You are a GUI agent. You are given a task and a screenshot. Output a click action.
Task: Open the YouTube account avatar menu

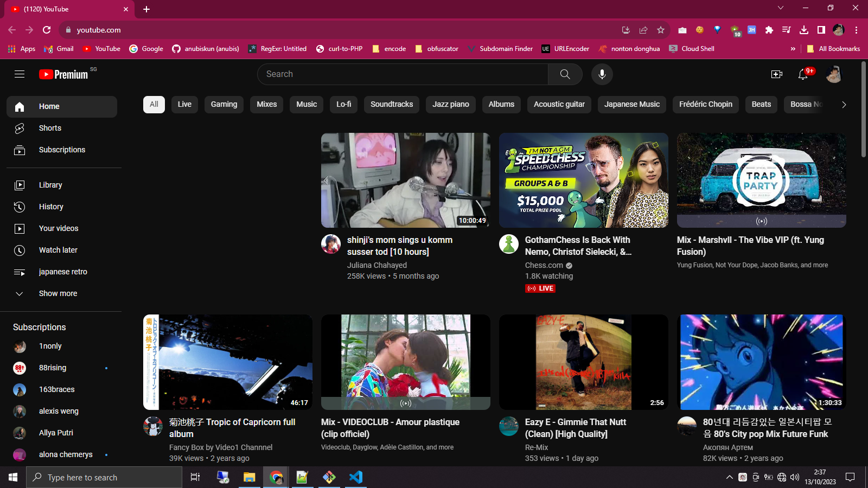click(834, 74)
